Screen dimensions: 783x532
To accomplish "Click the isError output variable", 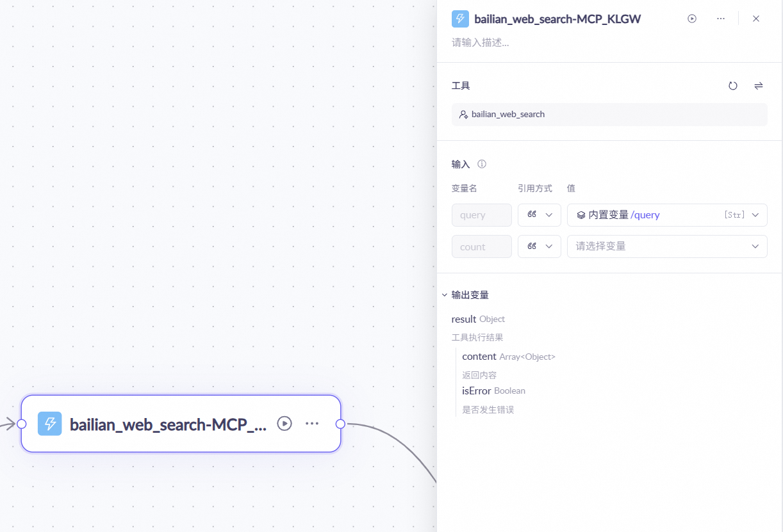I will [x=477, y=391].
